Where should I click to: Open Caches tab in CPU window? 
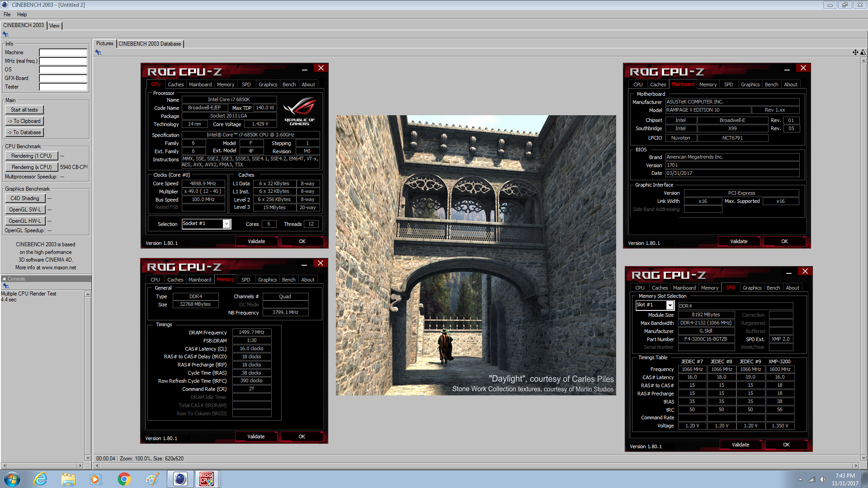pos(175,84)
